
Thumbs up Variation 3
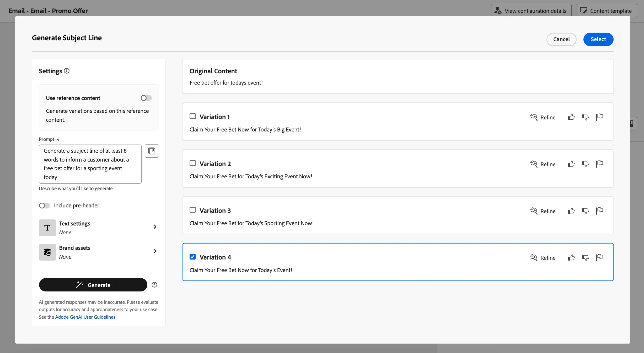(571, 211)
